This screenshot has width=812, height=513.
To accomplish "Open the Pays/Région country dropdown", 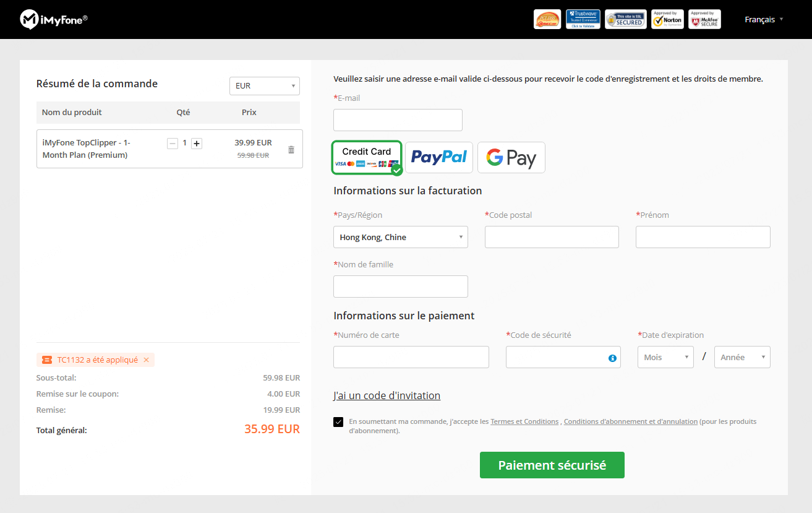I will click(401, 237).
